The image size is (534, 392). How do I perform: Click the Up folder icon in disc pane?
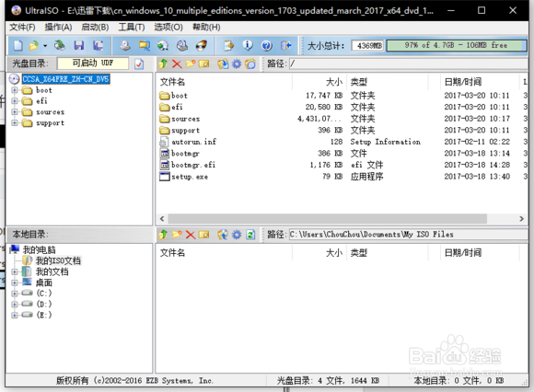[163, 63]
